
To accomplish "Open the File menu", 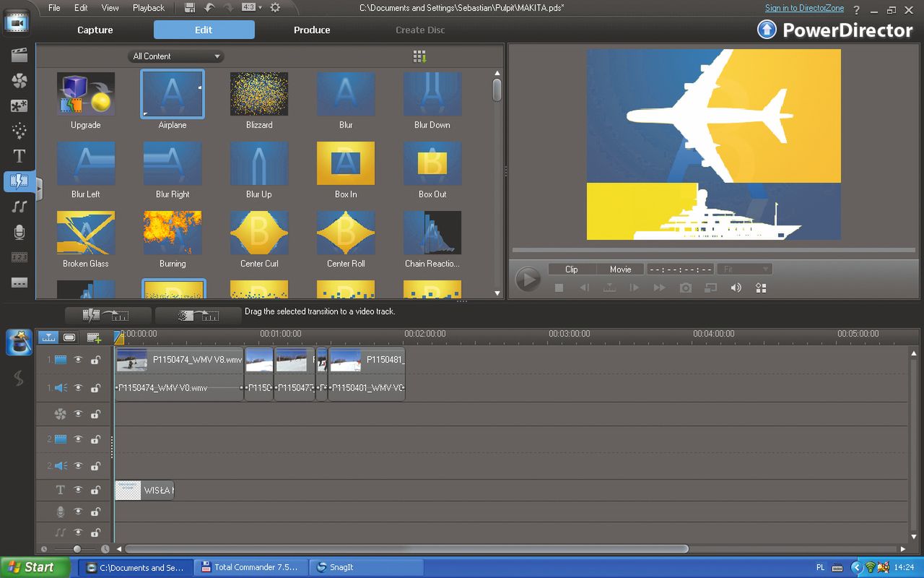I will 54,8.
